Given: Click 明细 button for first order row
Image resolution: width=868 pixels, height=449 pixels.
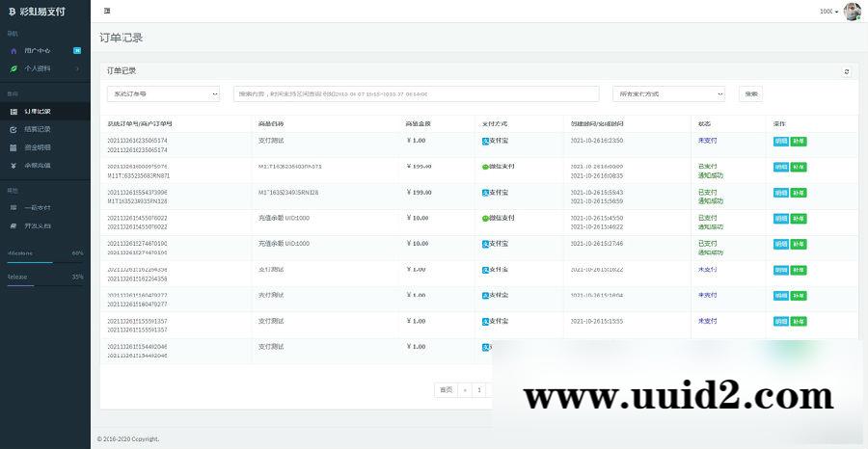Looking at the screenshot, I should (780, 141).
